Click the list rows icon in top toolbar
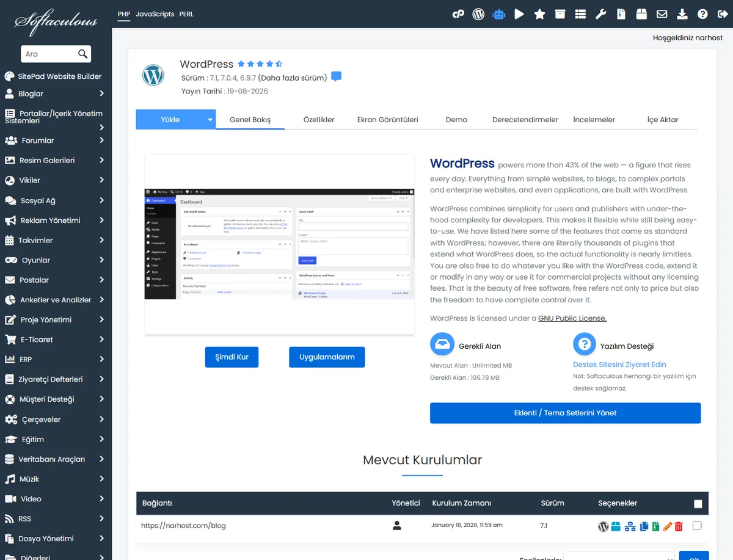The height and width of the screenshot is (560, 733). pos(580,14)
